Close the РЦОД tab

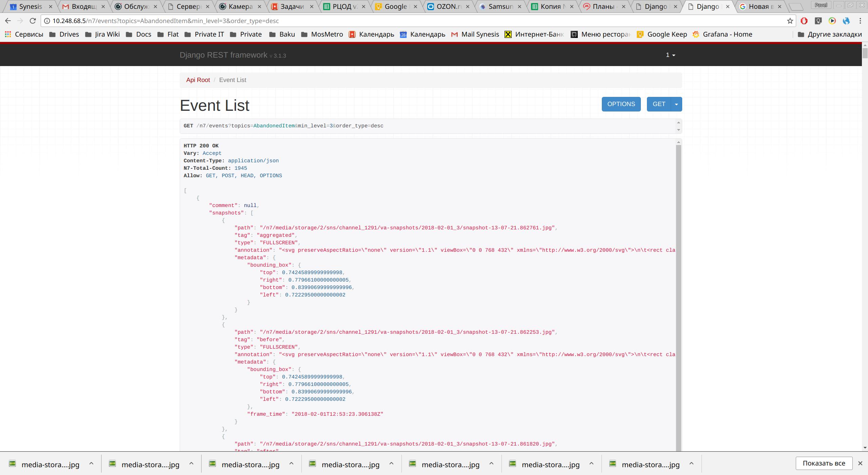(x=363, y=6)
